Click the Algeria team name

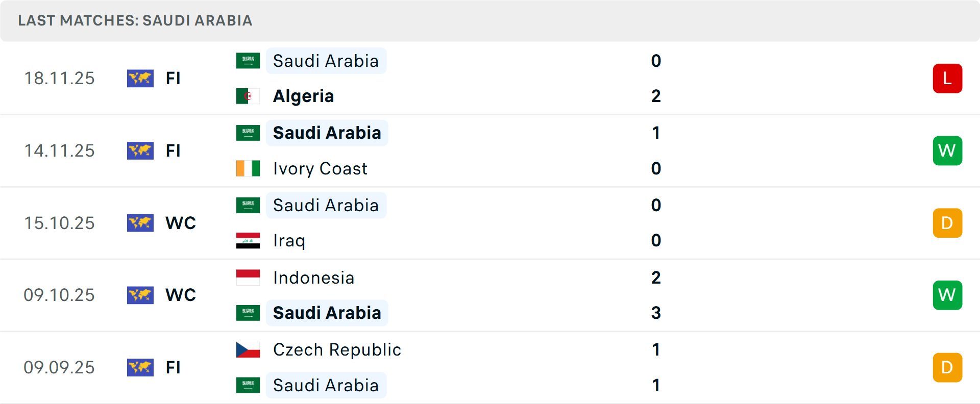(304, 95)
